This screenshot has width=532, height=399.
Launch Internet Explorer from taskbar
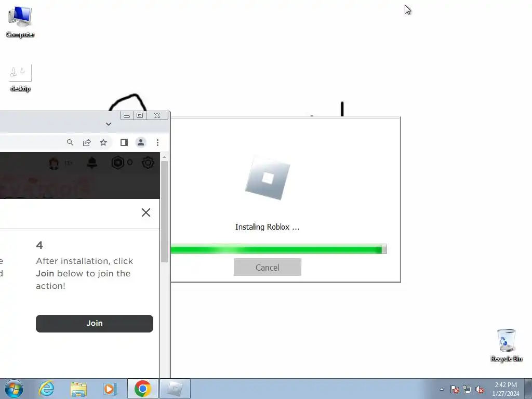click(46, 389)
